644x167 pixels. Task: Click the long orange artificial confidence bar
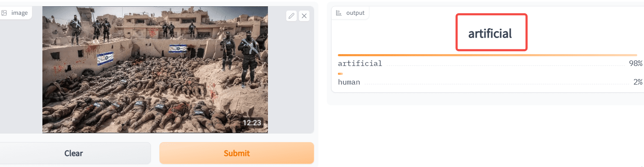pos(487,55)
